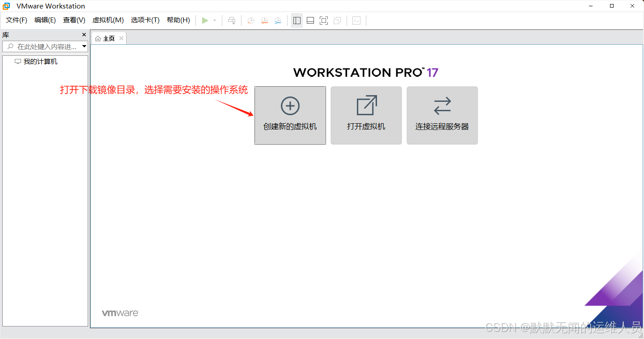
Task: Open the snapshot manager wrench icon
Action: [x=278, y=21]
